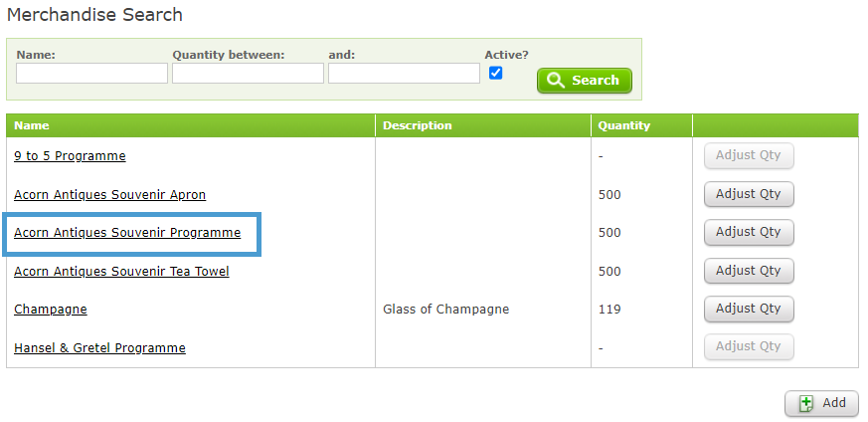
Task: Adjust Qty for Champagne
Action: pos(749,309)
